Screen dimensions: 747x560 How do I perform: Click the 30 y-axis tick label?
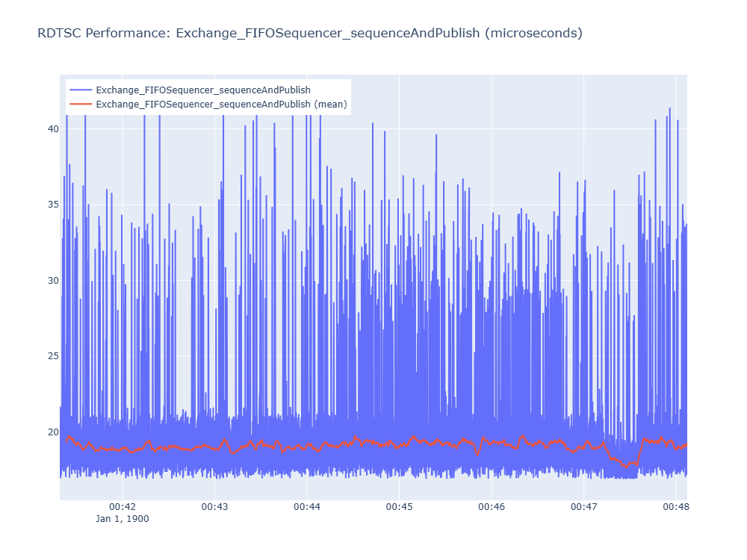pos(53,281)
